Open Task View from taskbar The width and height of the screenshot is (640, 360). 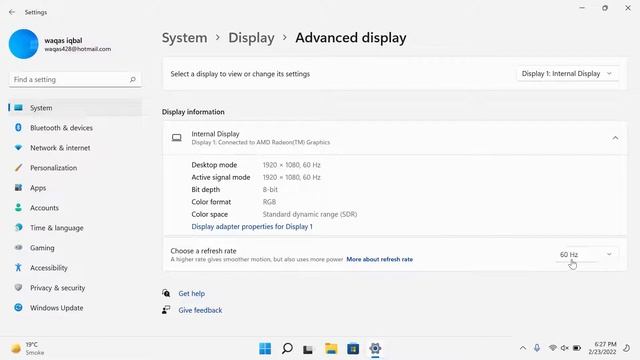point(308,349)
